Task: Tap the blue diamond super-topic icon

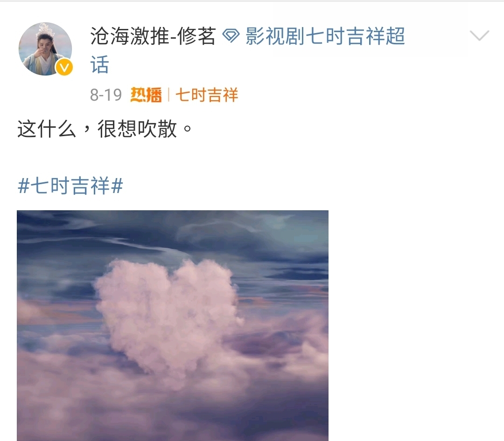Action: (x=231, y=35)
